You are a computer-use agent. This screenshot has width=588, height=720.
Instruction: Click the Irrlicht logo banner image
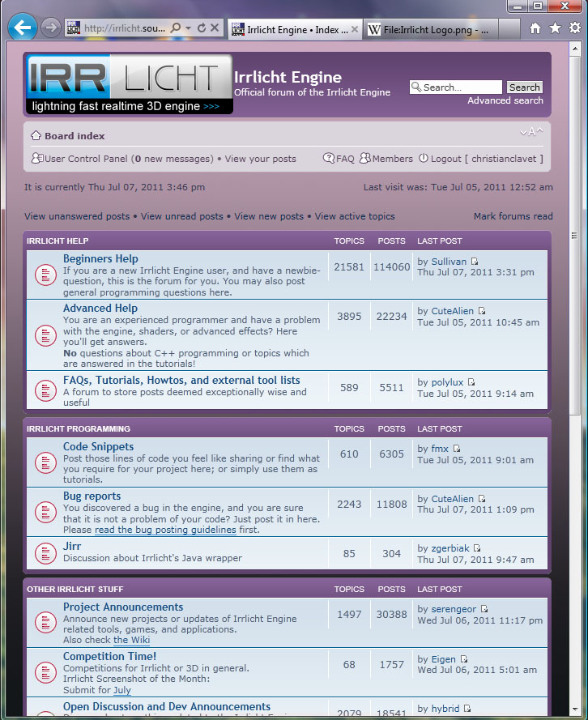pyautogui.click(x=129, y=84)
